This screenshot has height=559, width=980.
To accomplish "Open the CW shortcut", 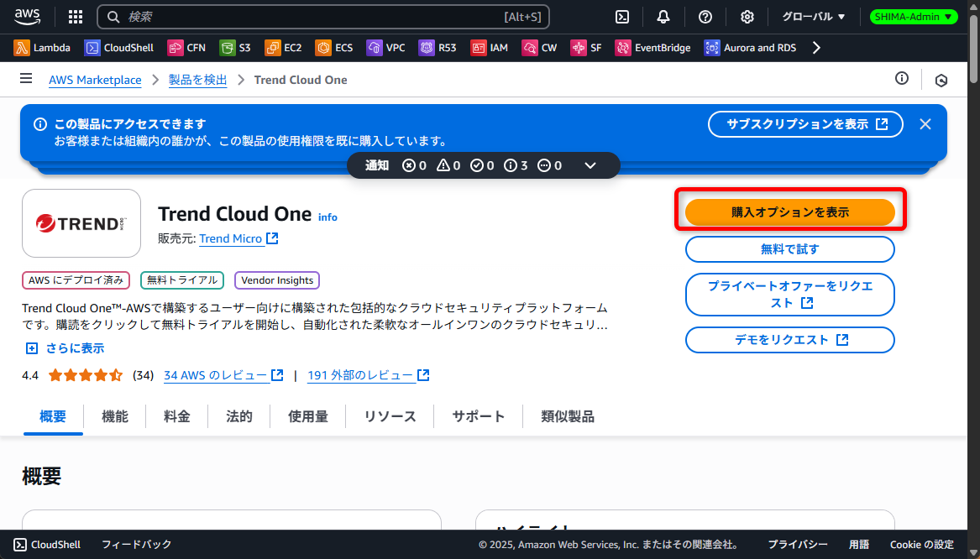I will pyautogui.click(x=539, y=48).
